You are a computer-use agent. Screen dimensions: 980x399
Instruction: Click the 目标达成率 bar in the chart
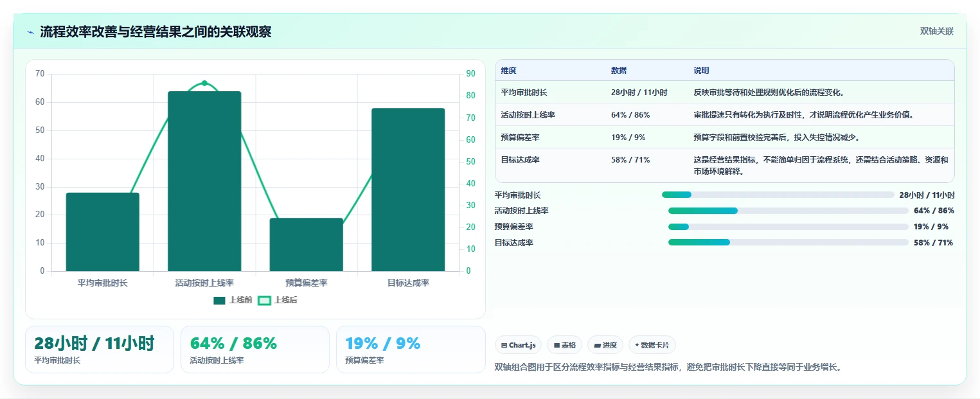tap(408, 190)
